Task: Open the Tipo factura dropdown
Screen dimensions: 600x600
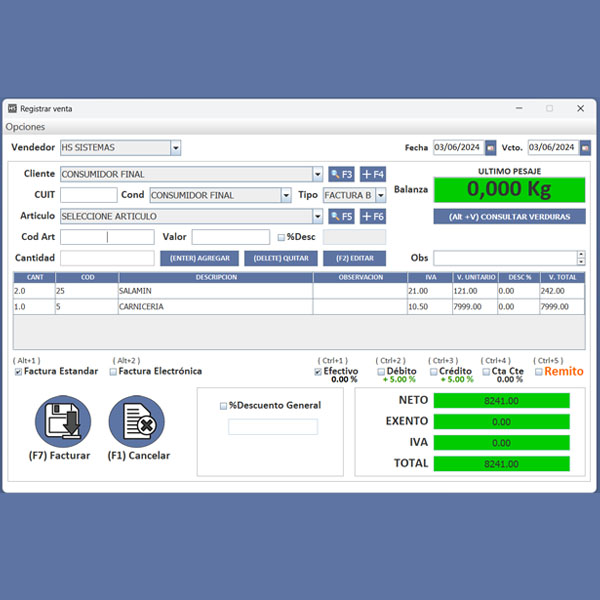Action: [x=380, y=195]
